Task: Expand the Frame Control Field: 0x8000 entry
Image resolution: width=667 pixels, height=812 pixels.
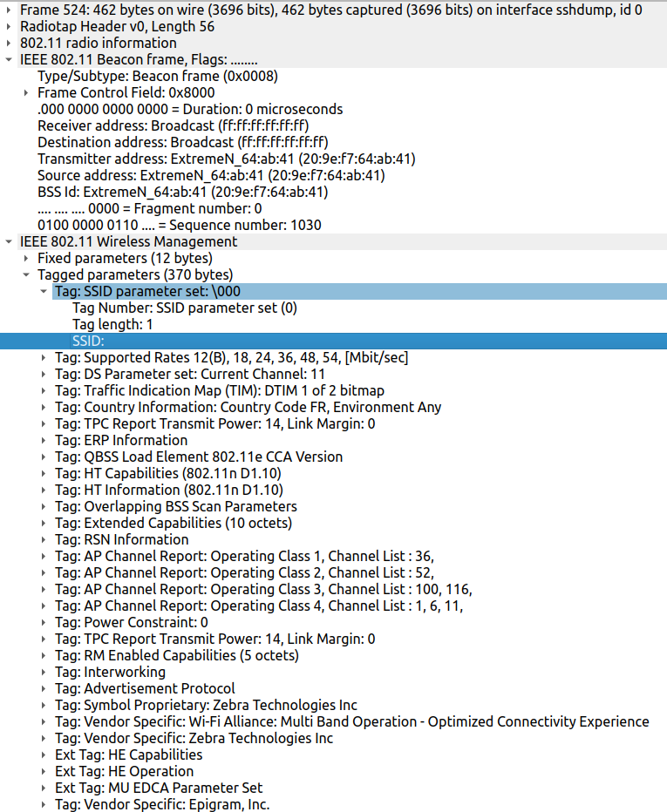Action: tap(26, 92)
